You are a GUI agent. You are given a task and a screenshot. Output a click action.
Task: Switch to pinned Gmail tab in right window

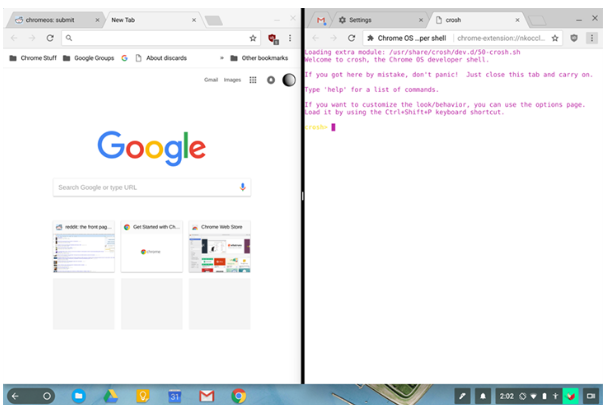(321, 20)
